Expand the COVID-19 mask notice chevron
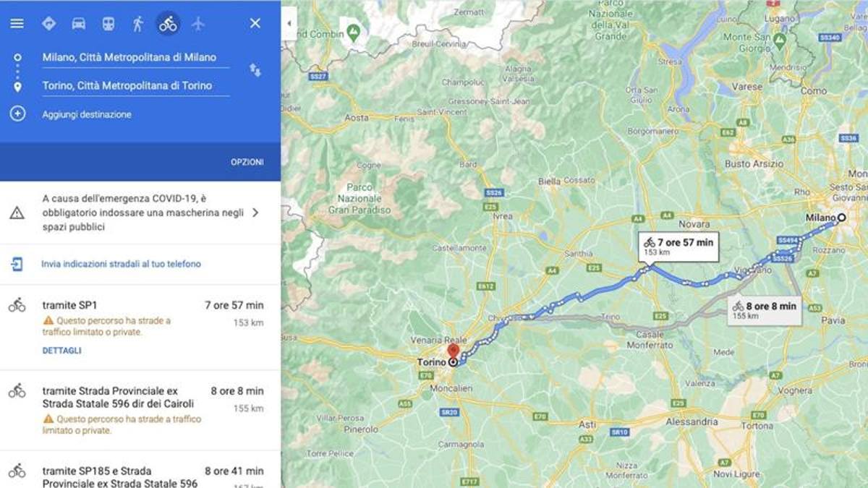 coord(255,213)
